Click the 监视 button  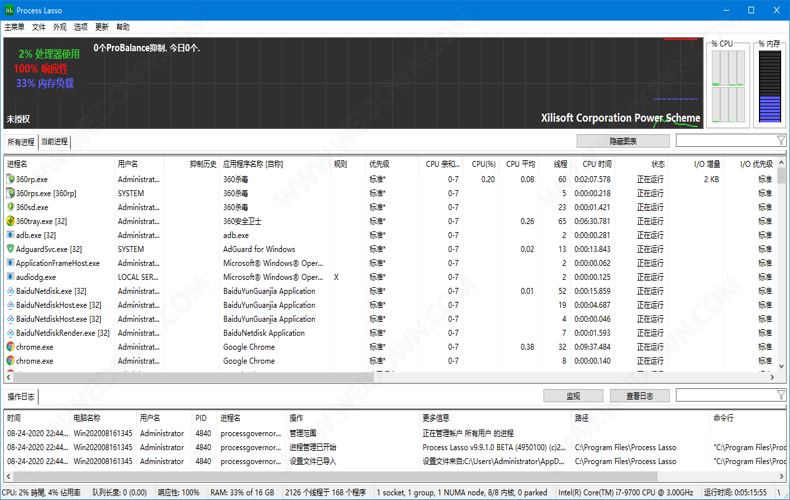point(573,396)
